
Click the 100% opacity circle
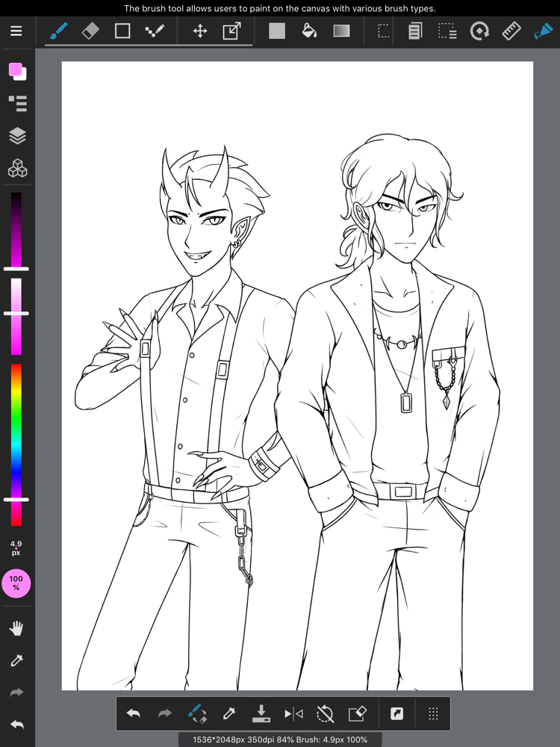16,583
